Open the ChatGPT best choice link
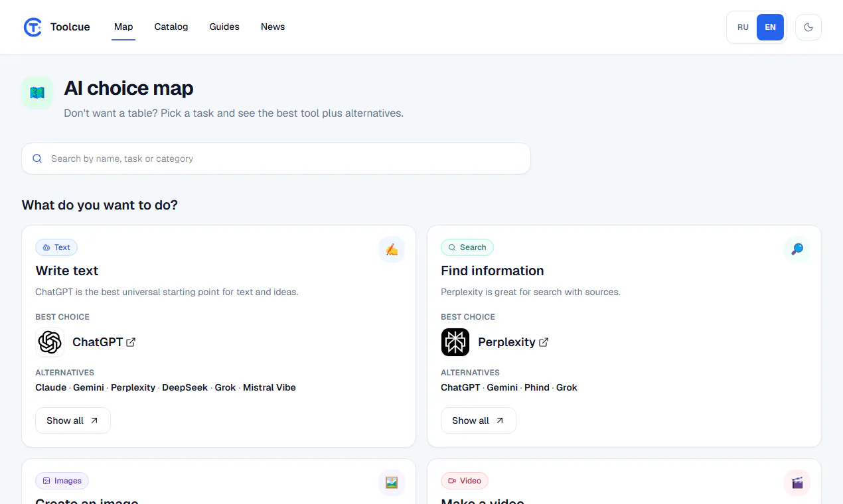 pos(98,342)
